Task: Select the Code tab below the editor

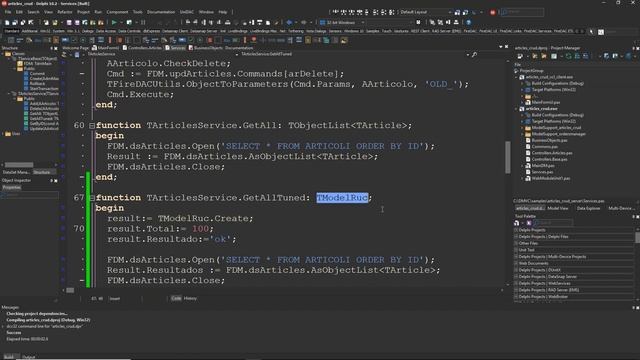Action: (176, 298)
